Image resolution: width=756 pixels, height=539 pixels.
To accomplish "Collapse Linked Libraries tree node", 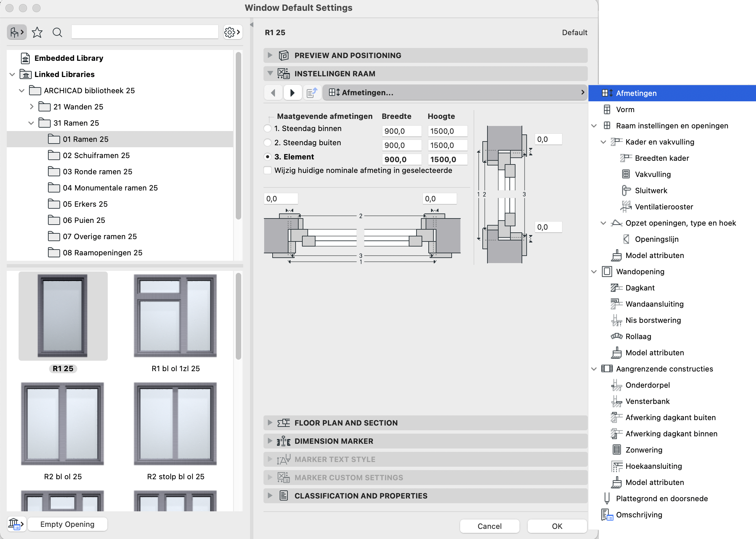I will pyautogui.click(x=12, y=74).
